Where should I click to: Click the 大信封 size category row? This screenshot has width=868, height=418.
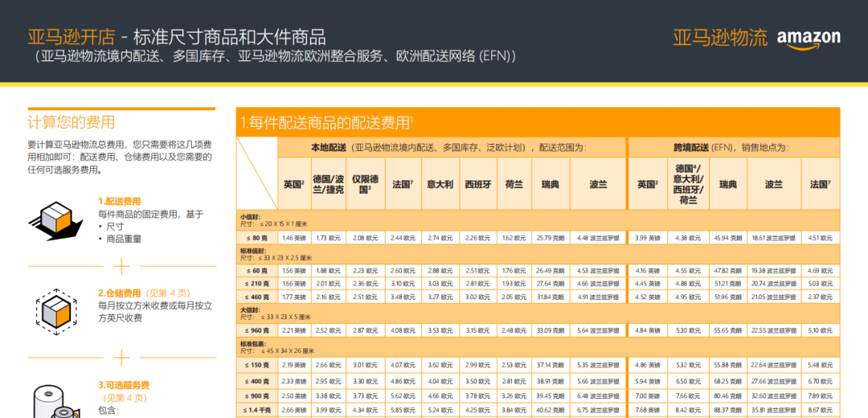point(538,313)
